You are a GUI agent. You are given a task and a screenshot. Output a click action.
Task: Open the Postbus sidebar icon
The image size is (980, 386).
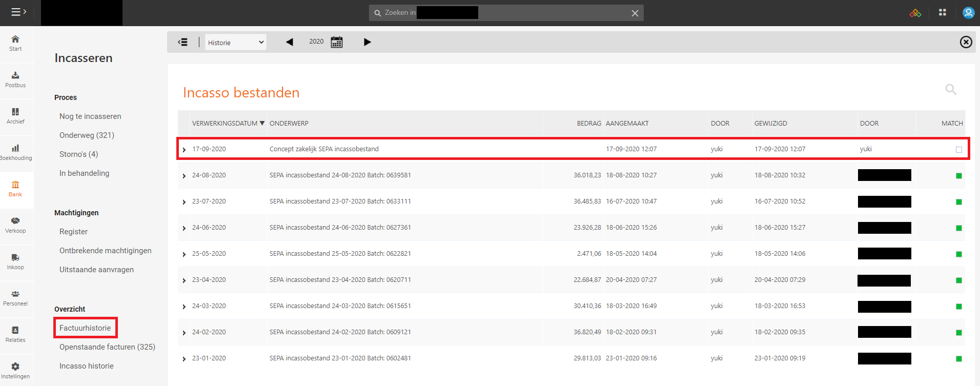[15, 79]
